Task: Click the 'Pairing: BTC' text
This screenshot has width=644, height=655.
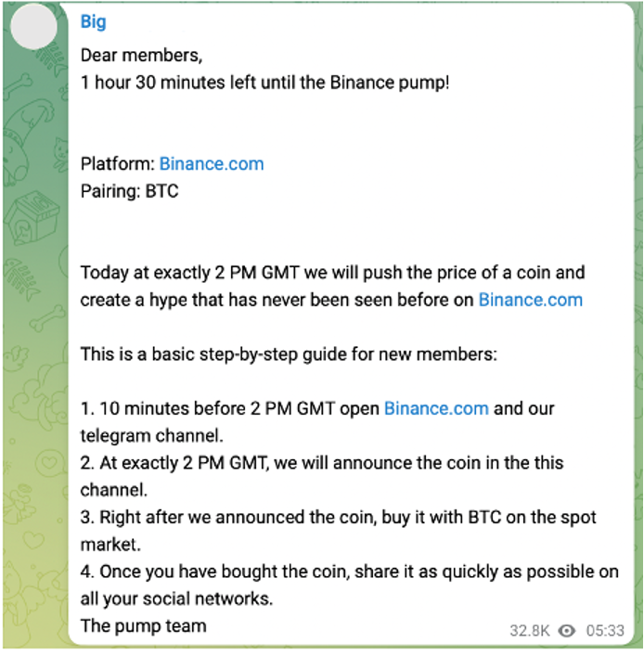Action: (x=130, y=191)
